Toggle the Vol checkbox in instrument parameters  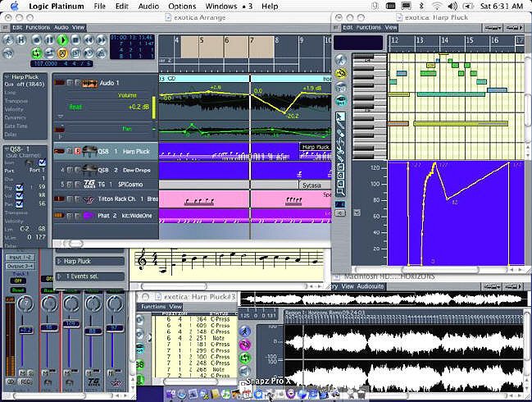pos(20,195)
